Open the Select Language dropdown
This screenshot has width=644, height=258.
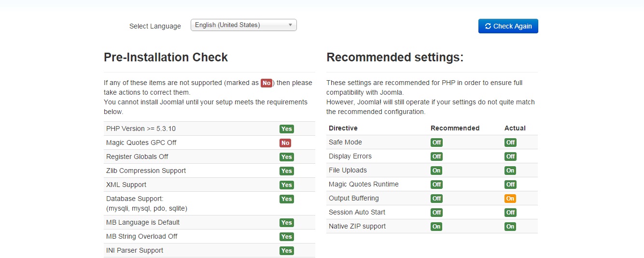click(243, 25)
